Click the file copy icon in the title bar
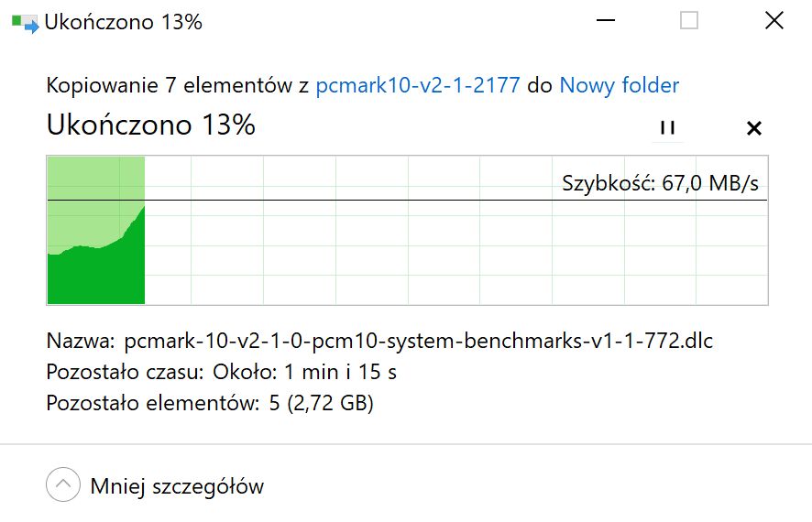The width and height of the screenshot is (812, 522). [x=25, y=23]
